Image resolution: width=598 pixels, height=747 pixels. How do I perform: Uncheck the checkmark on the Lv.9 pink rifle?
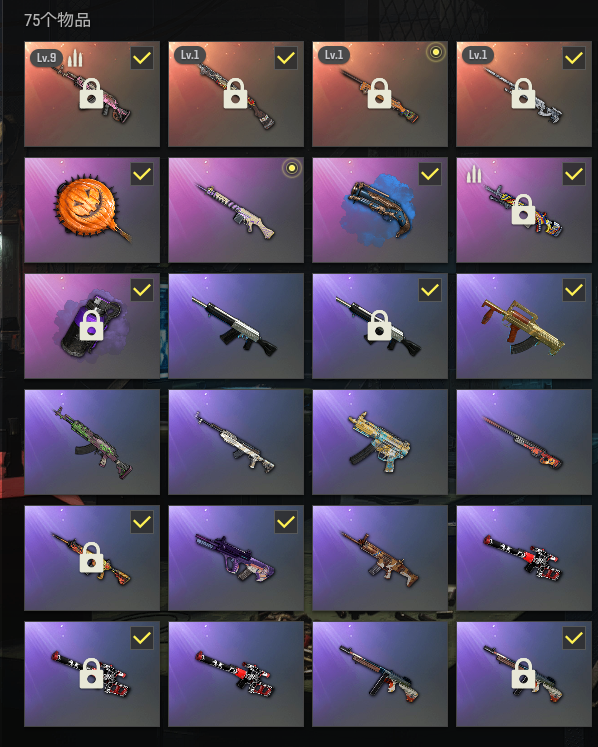(142, 58)
